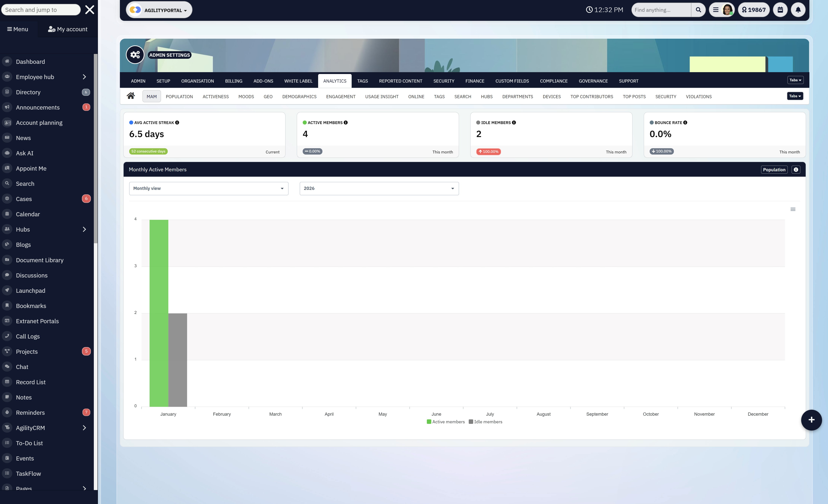This screenshot has width=828, height=504.
Task: Open the 2026 year dropdown
Action: 379,188
